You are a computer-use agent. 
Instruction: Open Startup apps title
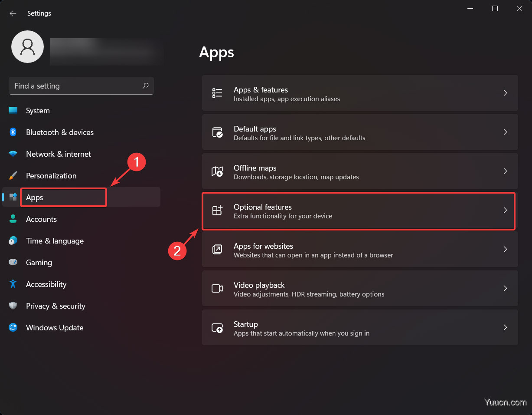246,324
